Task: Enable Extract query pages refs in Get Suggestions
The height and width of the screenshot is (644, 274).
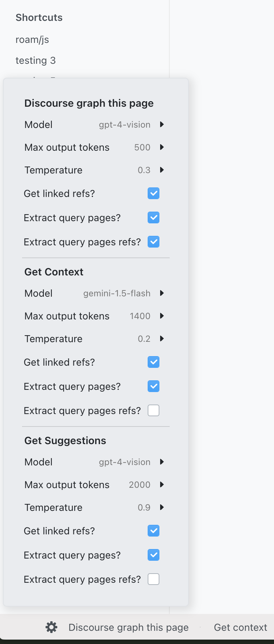Action: pos(154,579)
